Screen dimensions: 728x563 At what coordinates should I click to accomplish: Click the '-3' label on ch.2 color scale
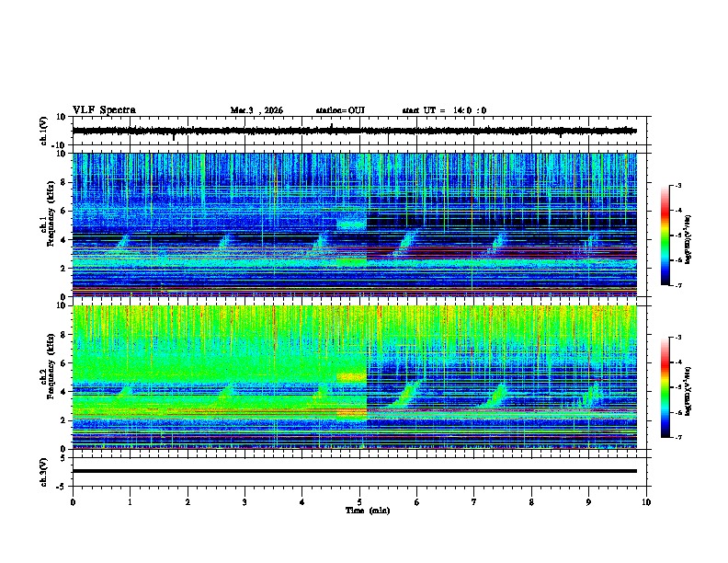click(x=677, y=338)
